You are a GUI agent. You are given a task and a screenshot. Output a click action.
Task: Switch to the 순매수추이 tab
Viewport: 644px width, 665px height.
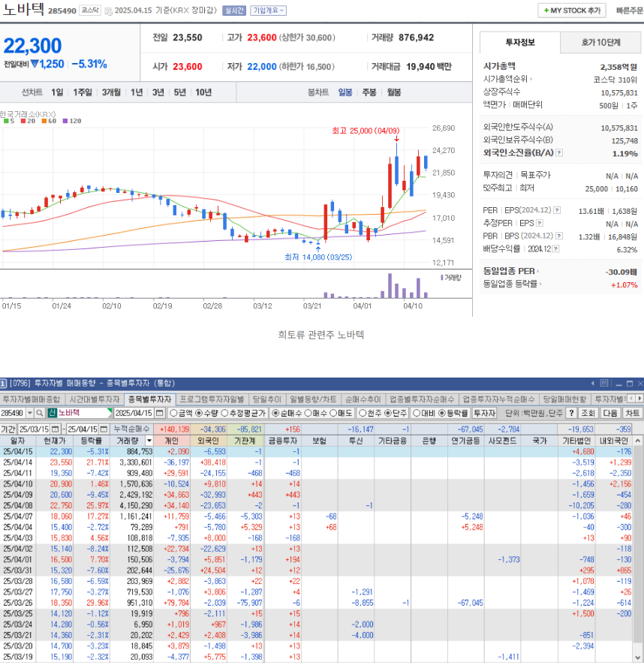[x=363, y=399]
